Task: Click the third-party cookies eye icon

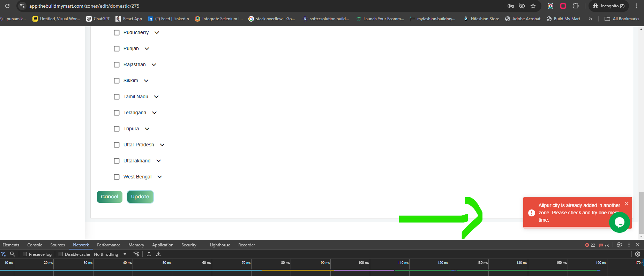Action: (x=522, y=6)
